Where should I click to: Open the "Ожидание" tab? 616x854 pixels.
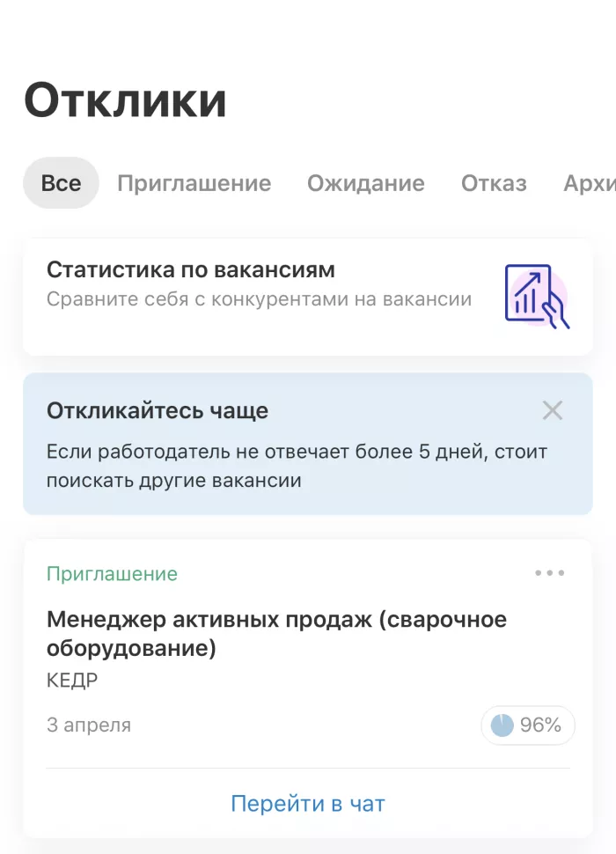(x=365, y=183)
